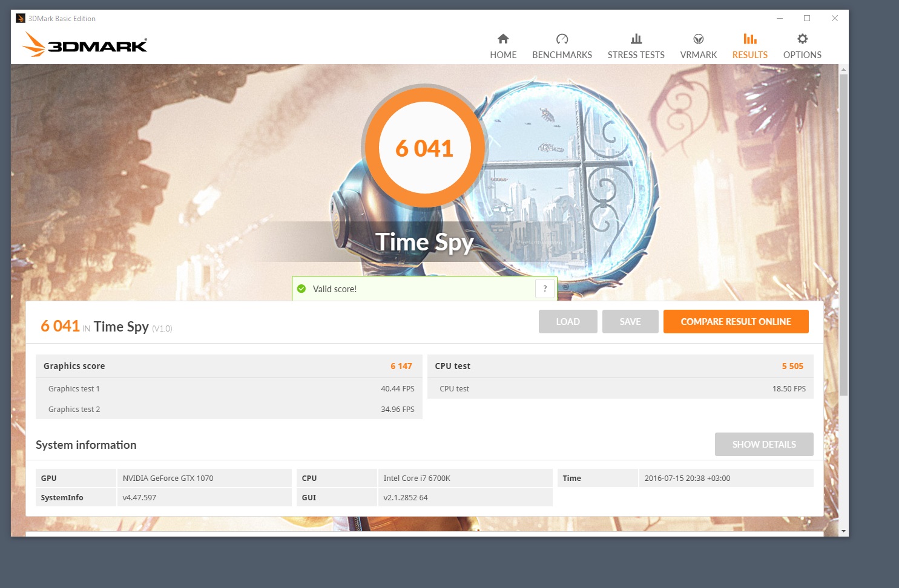Click the Graphics test 2 row
The image size is (899, 588).
pyautogui.click(x=229, y=409)
